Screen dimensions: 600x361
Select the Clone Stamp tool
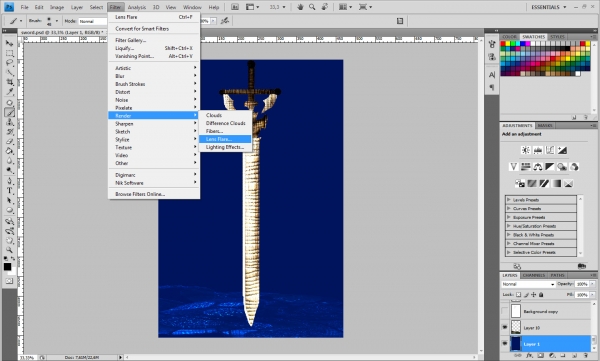pos(10,122)
